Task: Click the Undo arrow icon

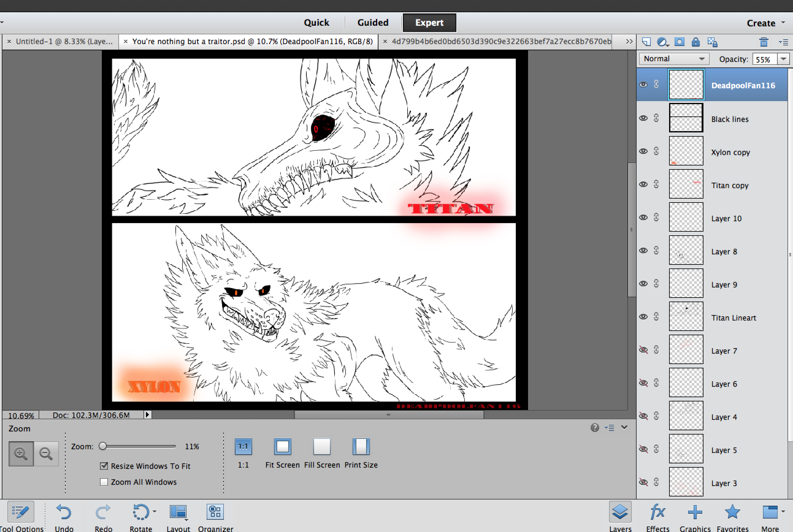Action: tap(63, 512)
